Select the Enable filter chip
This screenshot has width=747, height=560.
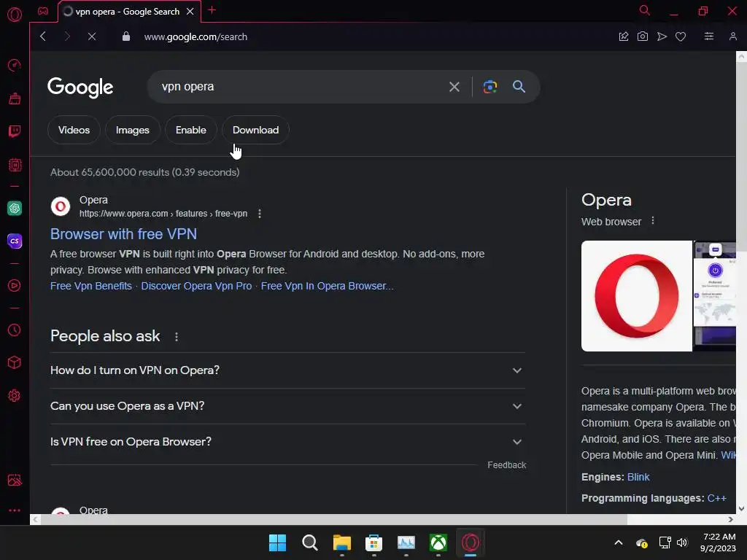190,130
